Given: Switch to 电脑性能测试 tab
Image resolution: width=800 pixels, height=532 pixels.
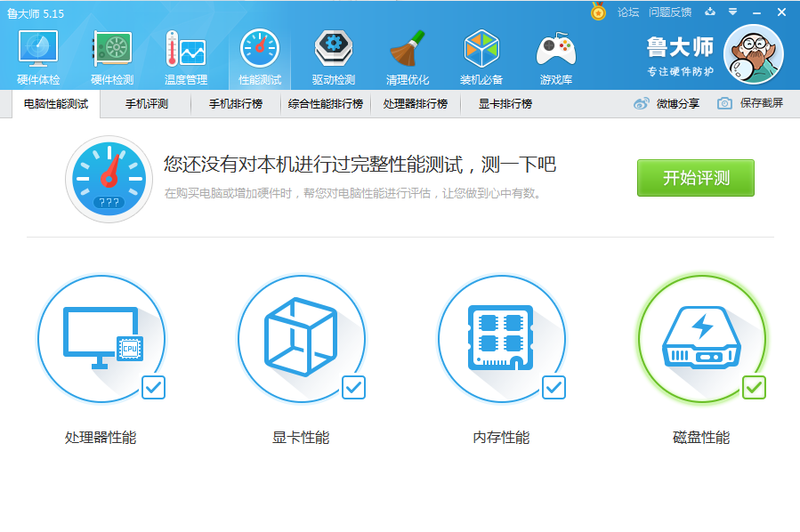Looking at the screenshot, I should pos(56,104).
